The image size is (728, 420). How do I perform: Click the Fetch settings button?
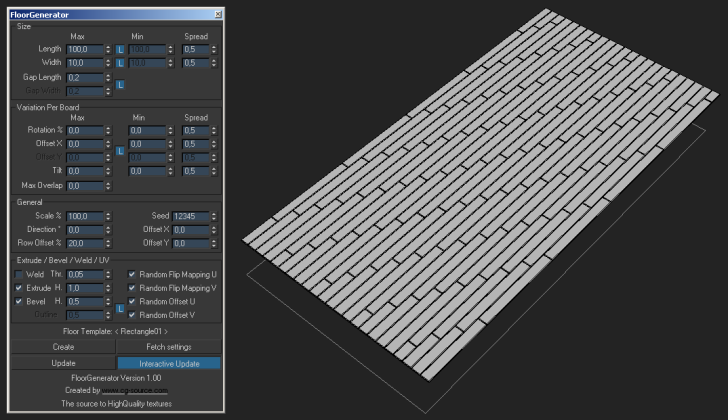click(x=169, y=346)
